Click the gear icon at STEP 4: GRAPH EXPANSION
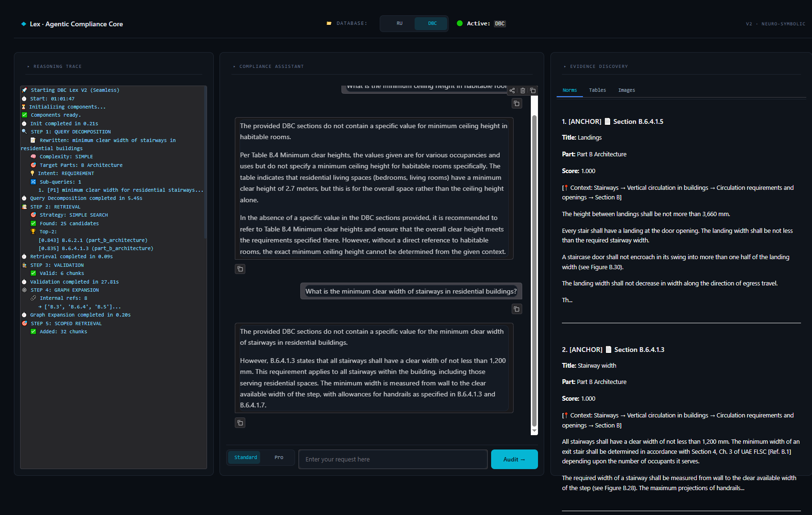Screen dimensions: 812x515 coord(24,290)
